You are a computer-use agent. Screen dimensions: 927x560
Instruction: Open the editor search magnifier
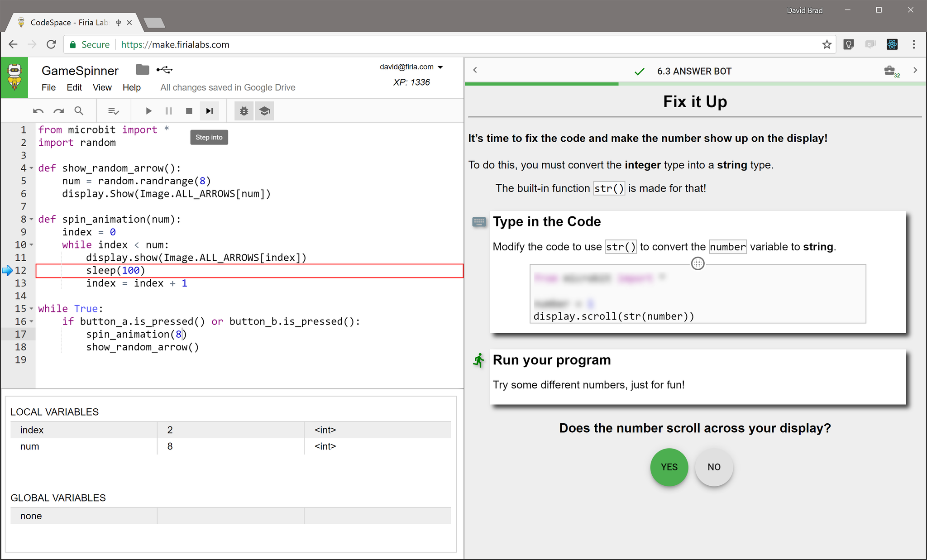coord(79,111)
